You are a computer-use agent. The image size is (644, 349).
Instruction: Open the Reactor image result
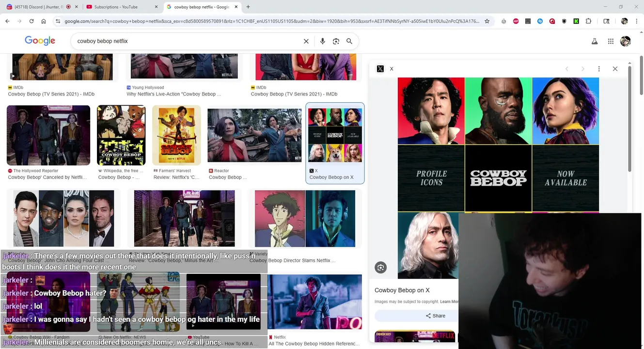point(254,135)
